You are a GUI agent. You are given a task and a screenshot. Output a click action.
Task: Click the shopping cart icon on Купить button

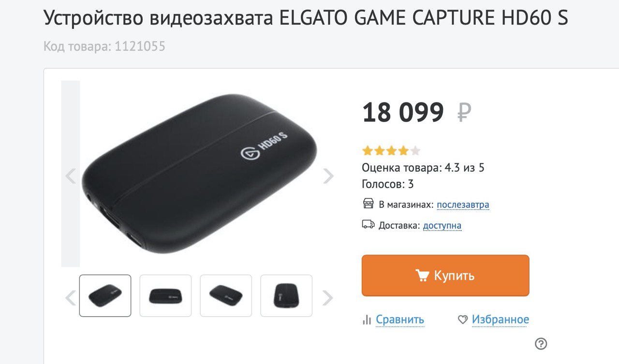pos(422,276)
